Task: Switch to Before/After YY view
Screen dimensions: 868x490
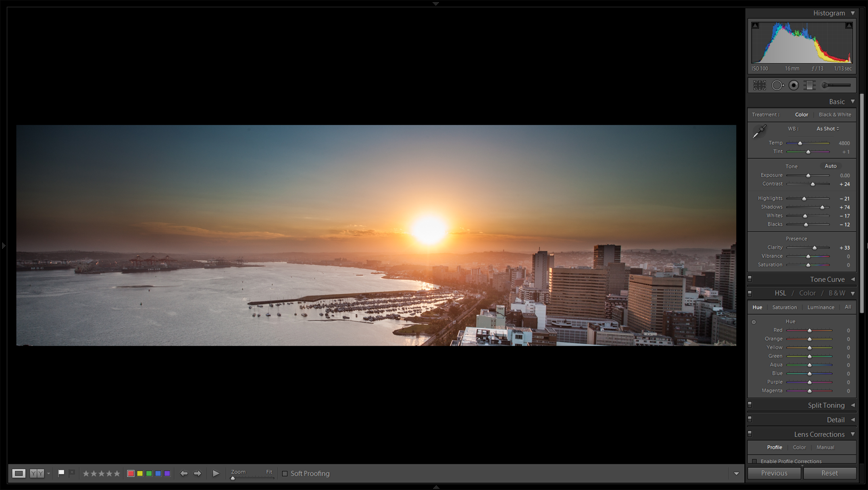Action: point(37,473)
